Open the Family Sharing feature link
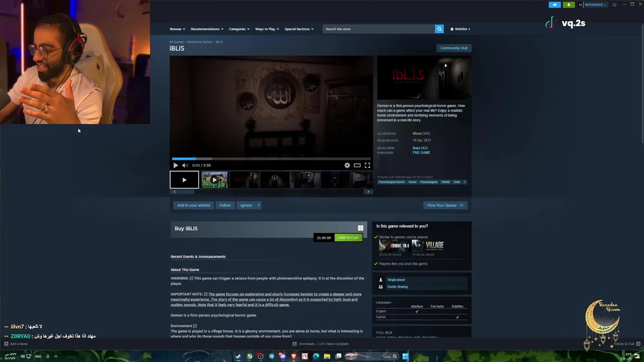644x362 pixels. (397, 287)
